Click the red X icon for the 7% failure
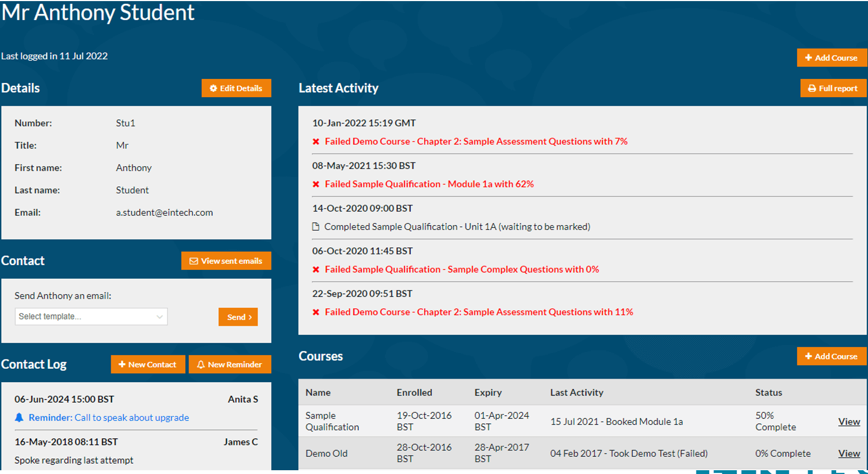The height and width of the screenshot is (474, 868). pyautogui.click(x=316, y=141)
